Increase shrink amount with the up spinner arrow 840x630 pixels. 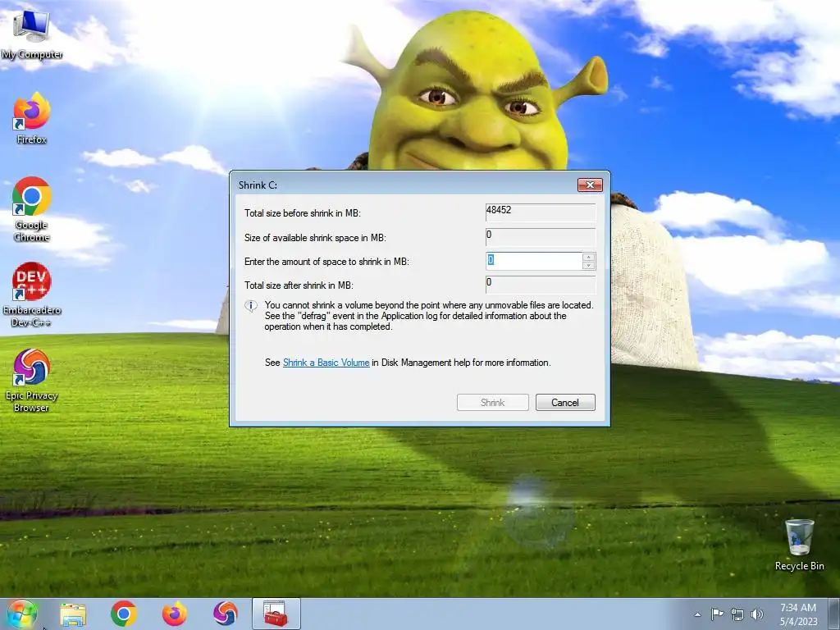pos(588,257)
